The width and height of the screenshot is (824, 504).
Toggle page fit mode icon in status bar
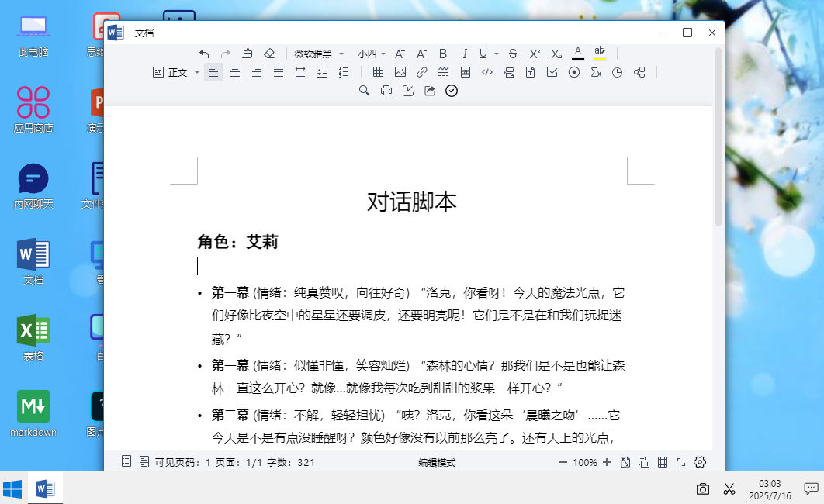click(x=625, y=462)
